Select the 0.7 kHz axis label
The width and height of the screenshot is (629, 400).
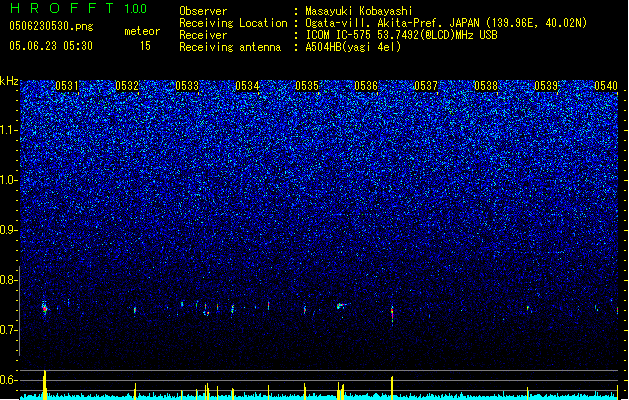(8, 330)
